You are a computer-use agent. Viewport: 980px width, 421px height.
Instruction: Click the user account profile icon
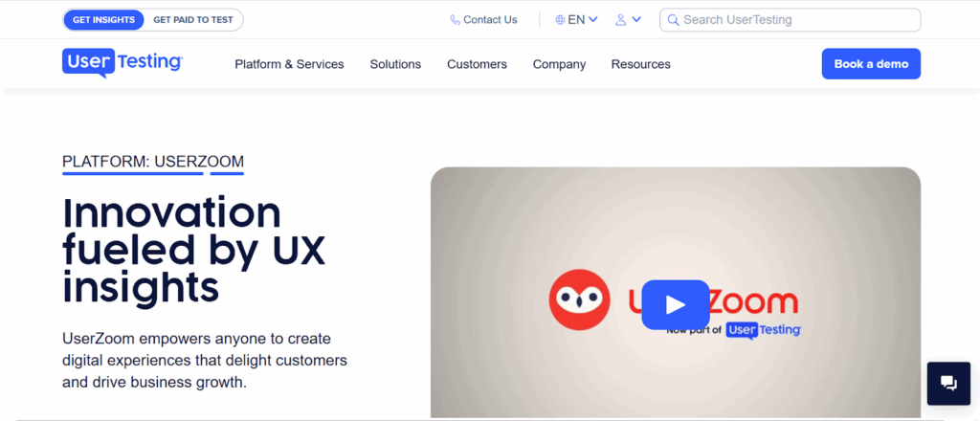[621, 20]
